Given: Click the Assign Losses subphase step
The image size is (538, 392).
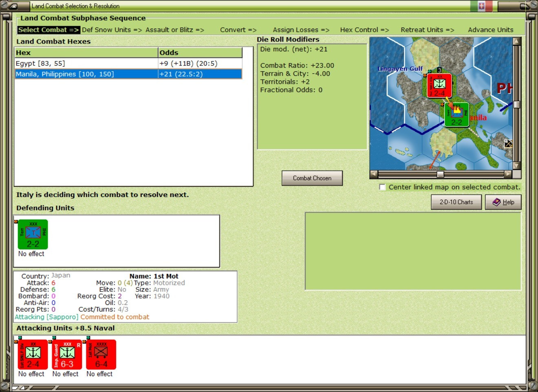Looking at the screenshot, I should point(301,30).
